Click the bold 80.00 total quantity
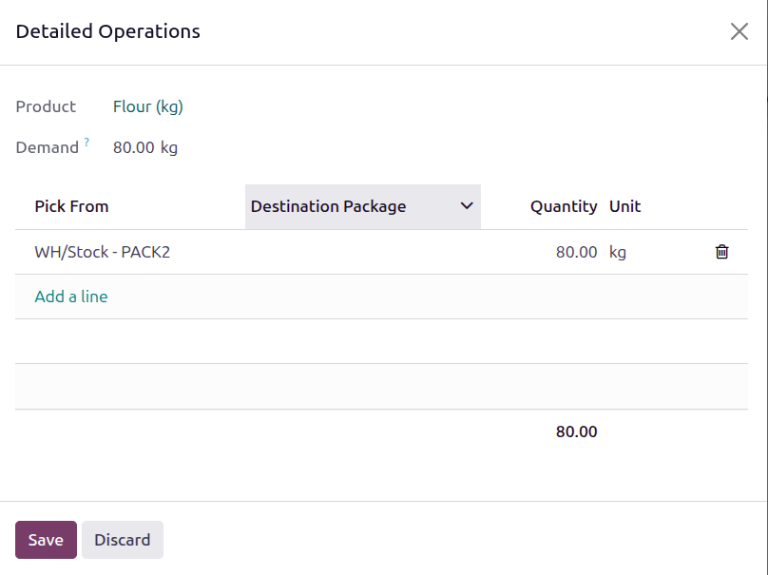Image resolution: width=768 pixels, height=575 pixels. (576, 432)
